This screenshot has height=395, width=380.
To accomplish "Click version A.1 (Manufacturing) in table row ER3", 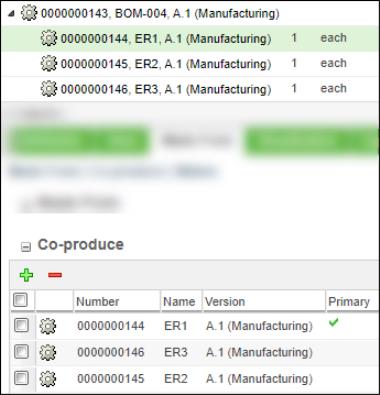I will tap(259, 353).
